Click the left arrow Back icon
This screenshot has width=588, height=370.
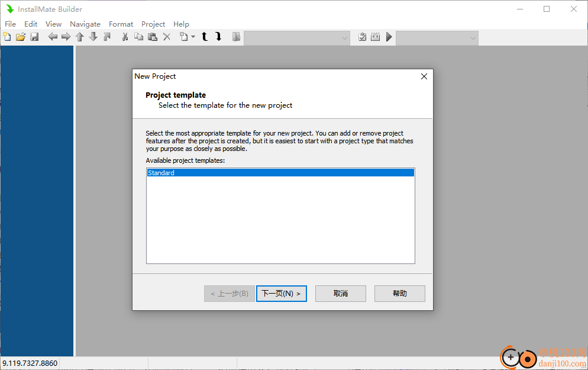[53, 37]
